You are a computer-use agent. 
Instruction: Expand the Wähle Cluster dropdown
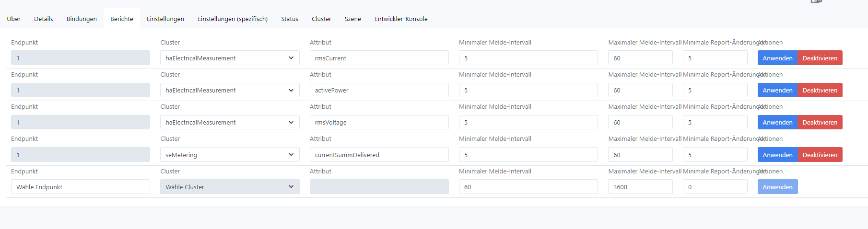coord(230,187)
